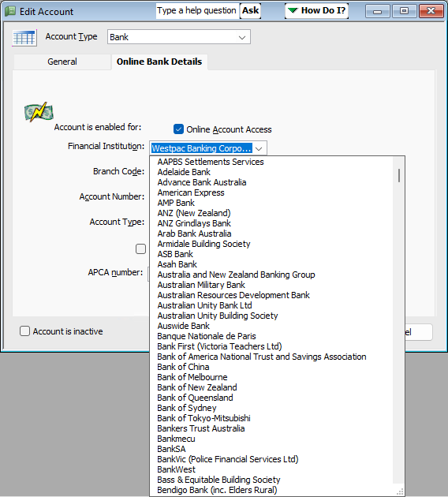The image size is (448, 497).
Task: Pick Advance Bank Australia option
Action: click(x=202, y=182)
